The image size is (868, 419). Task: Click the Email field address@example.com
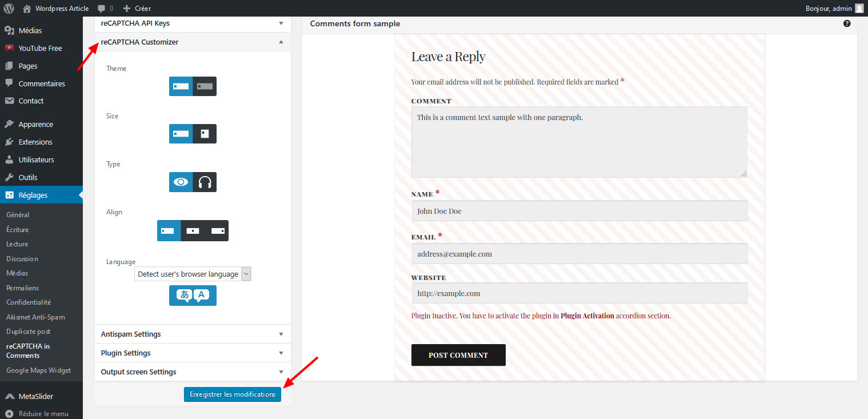coord(579,253)
